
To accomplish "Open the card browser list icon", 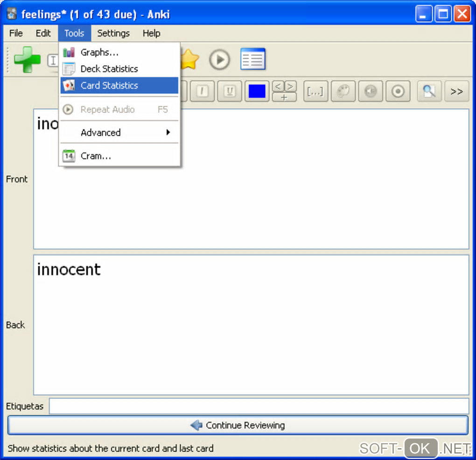I will [253, 59].
